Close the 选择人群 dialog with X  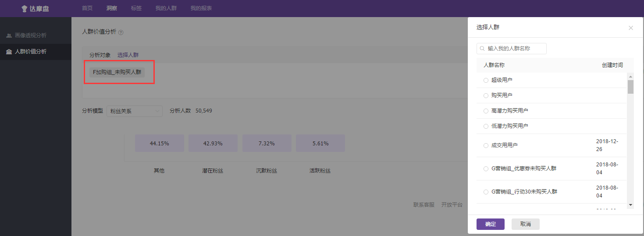[x=631, y=28]
